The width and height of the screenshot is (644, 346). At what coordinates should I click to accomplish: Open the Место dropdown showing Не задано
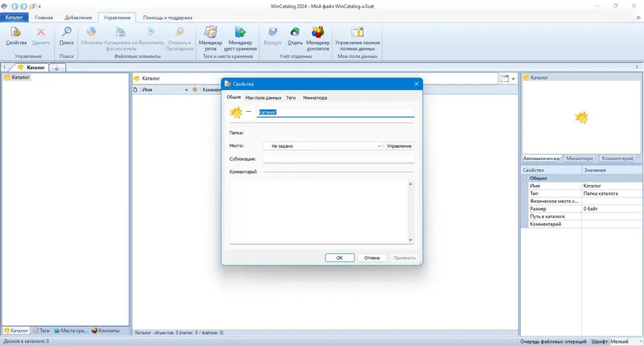[323, 146]
